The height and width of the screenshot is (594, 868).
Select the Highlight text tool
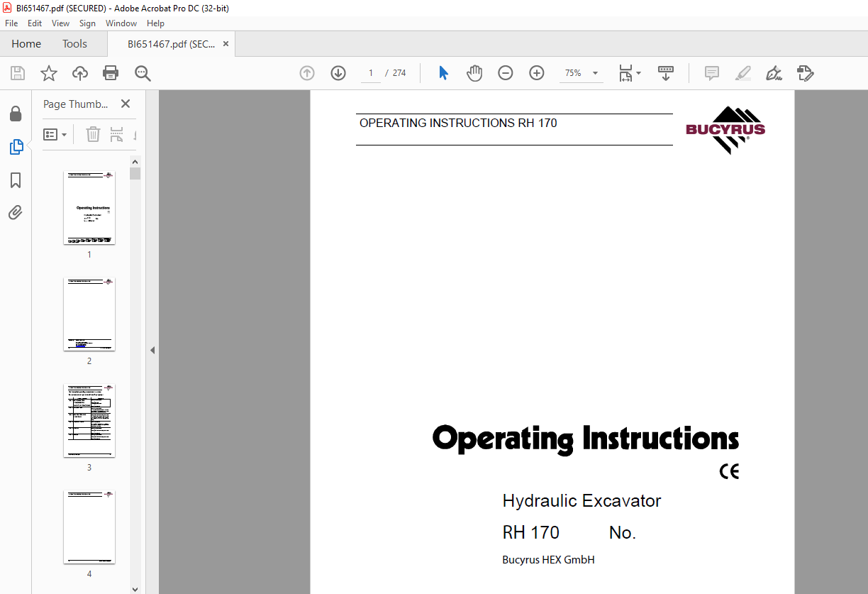click(x=742, y=73)
